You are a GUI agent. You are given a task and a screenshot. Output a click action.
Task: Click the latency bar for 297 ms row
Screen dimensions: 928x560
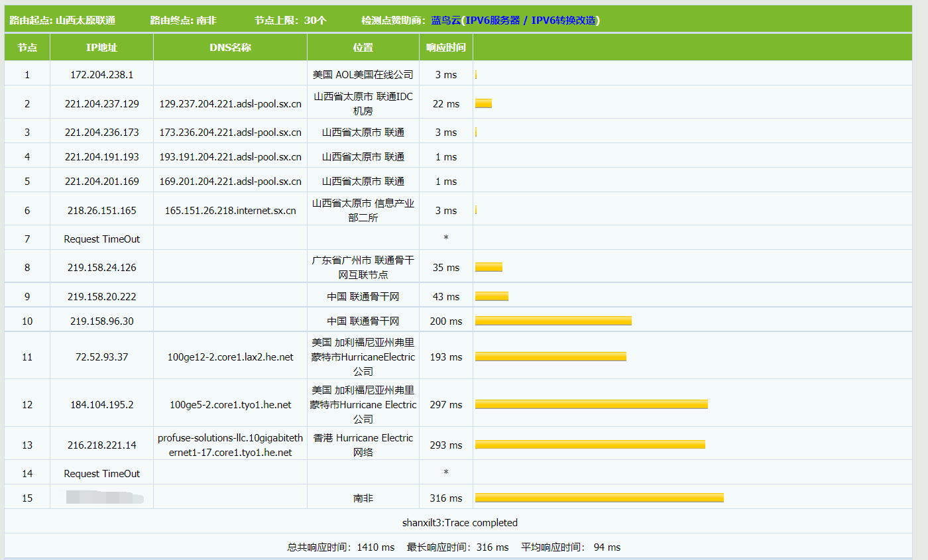(x=591, y=404)
